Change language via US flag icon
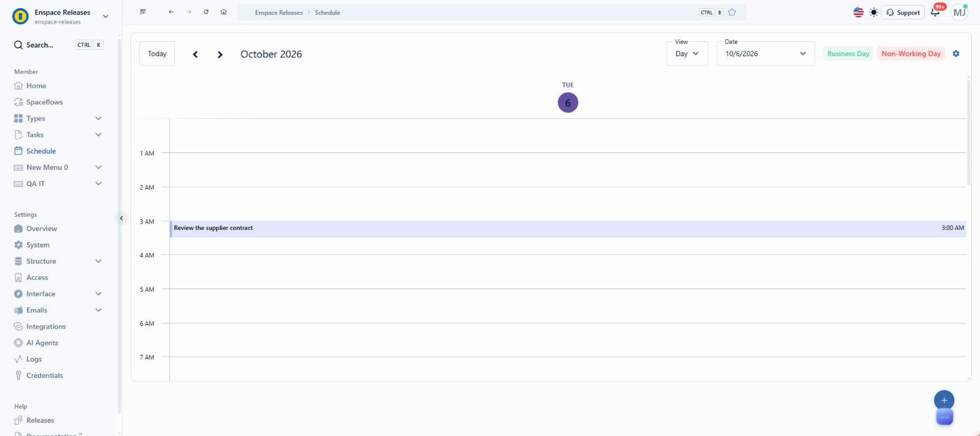The height and width of the screenshot is (436, 980). (x=858, y=12)
